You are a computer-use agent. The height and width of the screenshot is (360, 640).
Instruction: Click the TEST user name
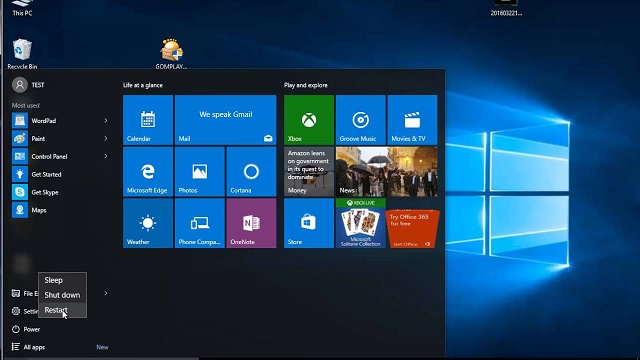point(38,85)
